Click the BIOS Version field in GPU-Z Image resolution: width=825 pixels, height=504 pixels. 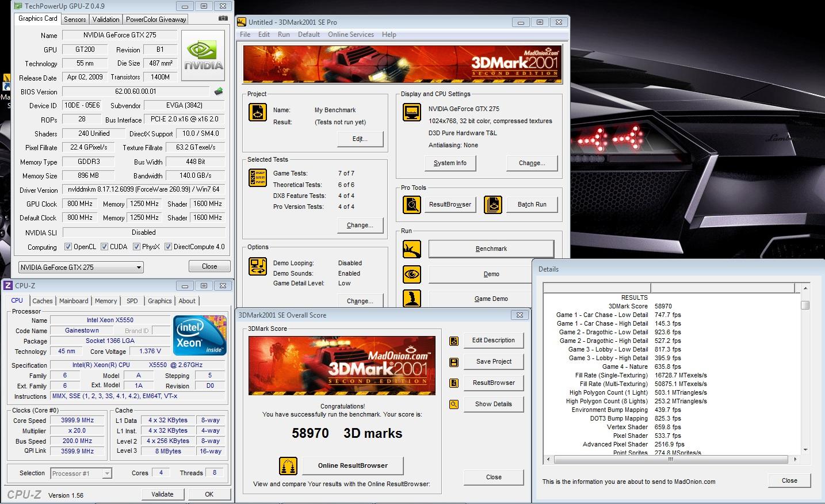tap(136, 91)
